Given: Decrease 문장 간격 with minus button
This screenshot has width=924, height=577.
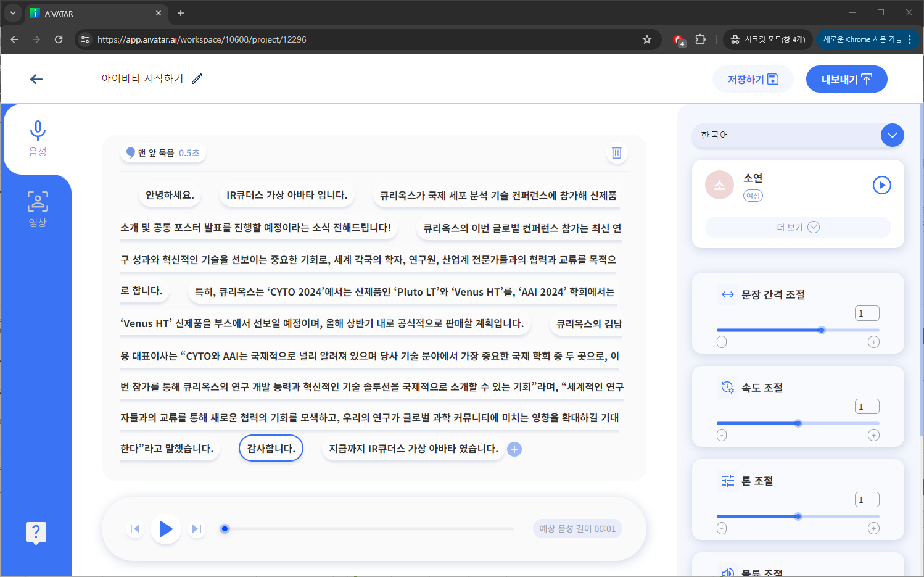Looking at the screenshot, I should (722, 342).
